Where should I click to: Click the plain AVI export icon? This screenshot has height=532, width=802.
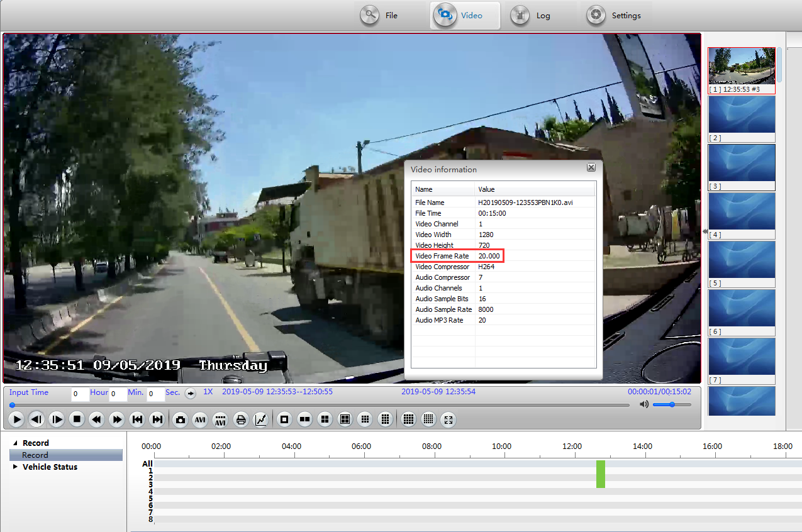(200, 419)
